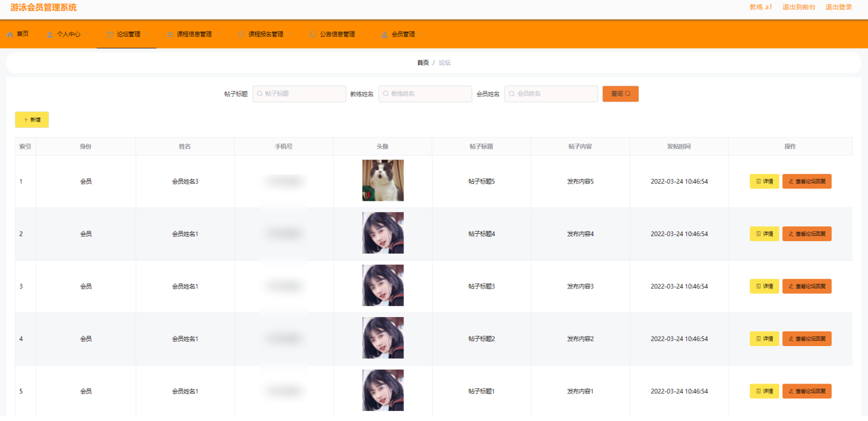868x421 pixels.
Task: Click the 姓名 column header
Action: click(185, 147)
